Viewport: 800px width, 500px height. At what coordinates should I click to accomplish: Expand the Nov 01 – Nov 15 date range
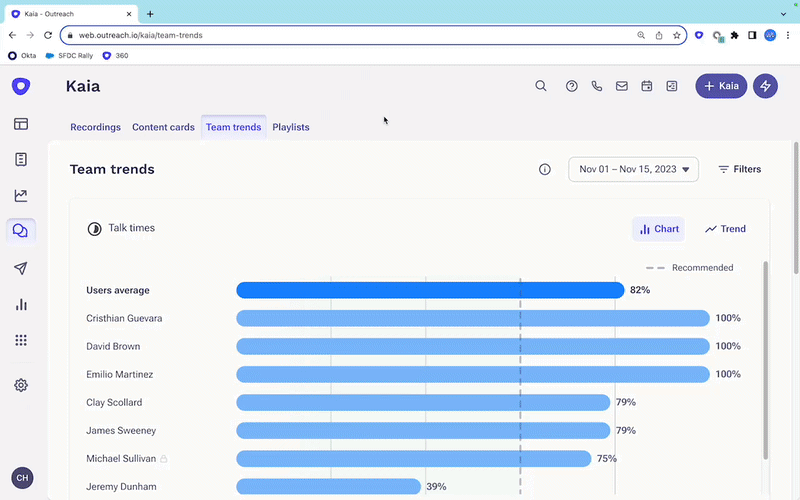pos(633,170)
